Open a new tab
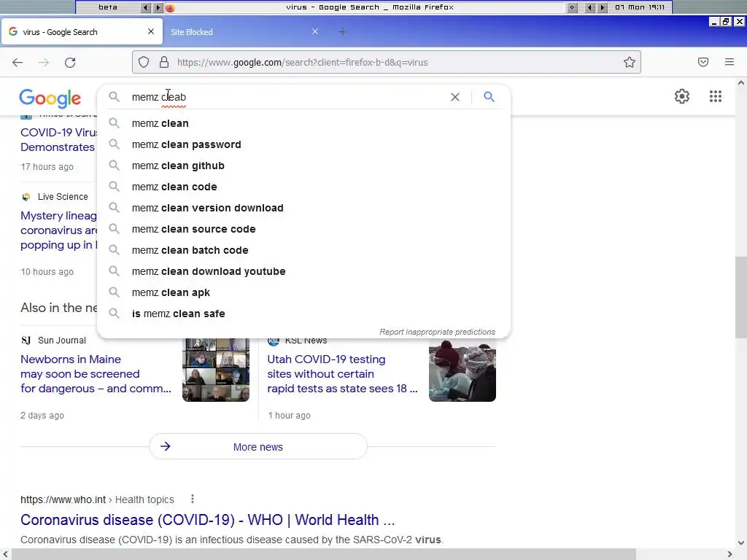This screenshot has height=560, width=747. pos(343,32)
